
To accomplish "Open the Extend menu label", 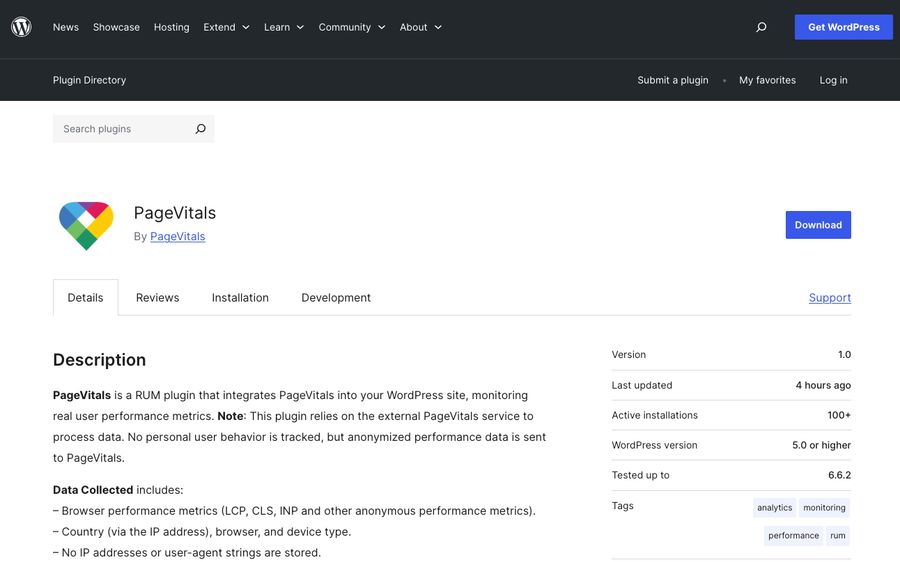I will point(219,27).
